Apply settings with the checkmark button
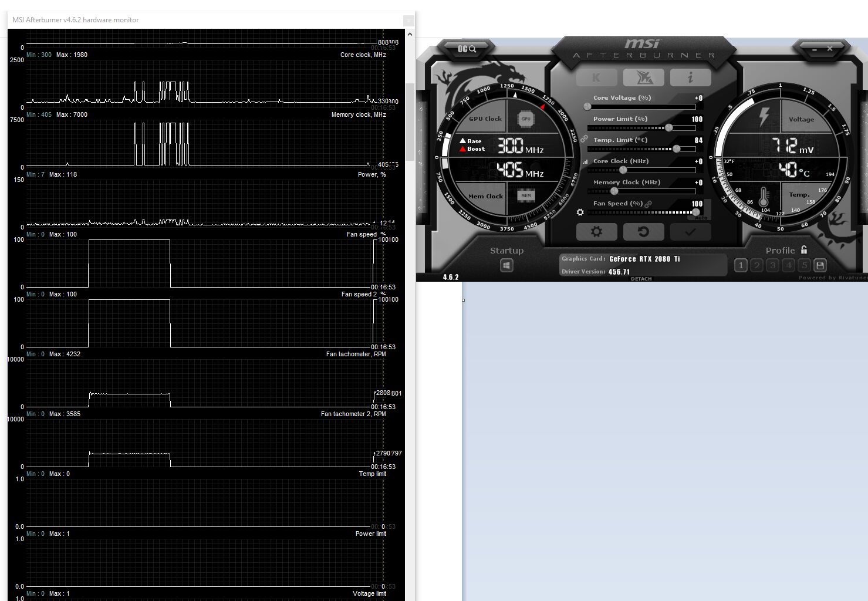The height and width of the screenshot is (601, 868). click(690, 231)
